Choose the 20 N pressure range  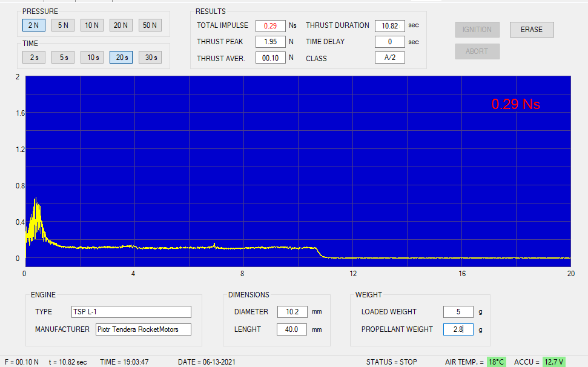coord(121,25)
